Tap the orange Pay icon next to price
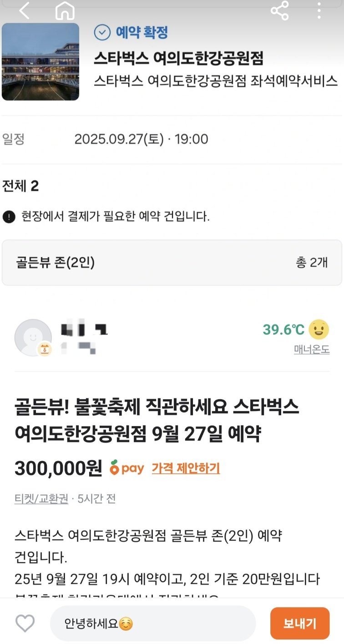Screen dimensions: 344x644 tap(127, 468)
